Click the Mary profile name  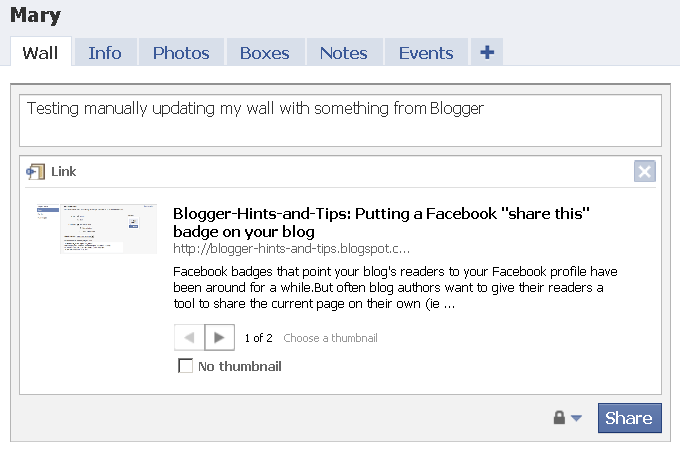coord(36,16)
